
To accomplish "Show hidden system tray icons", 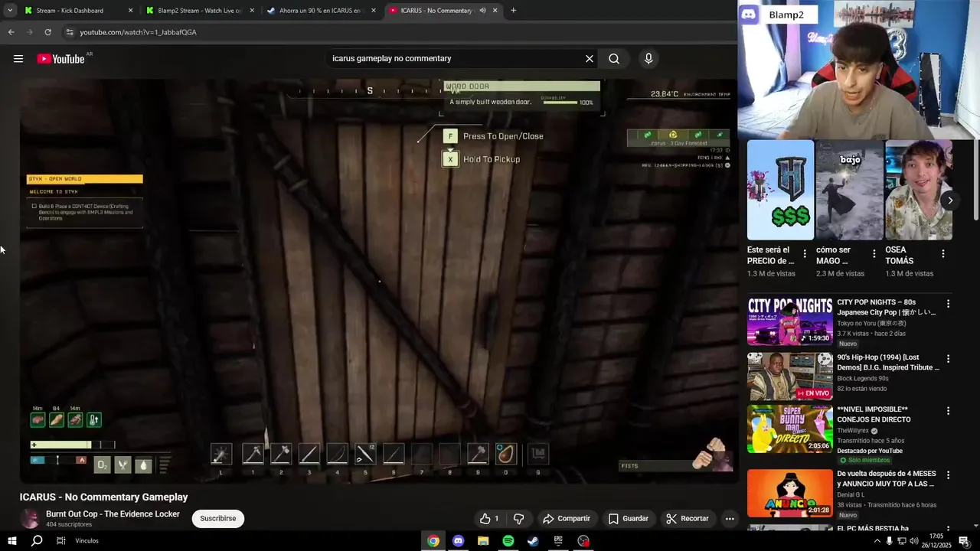I will click(877, 541).
